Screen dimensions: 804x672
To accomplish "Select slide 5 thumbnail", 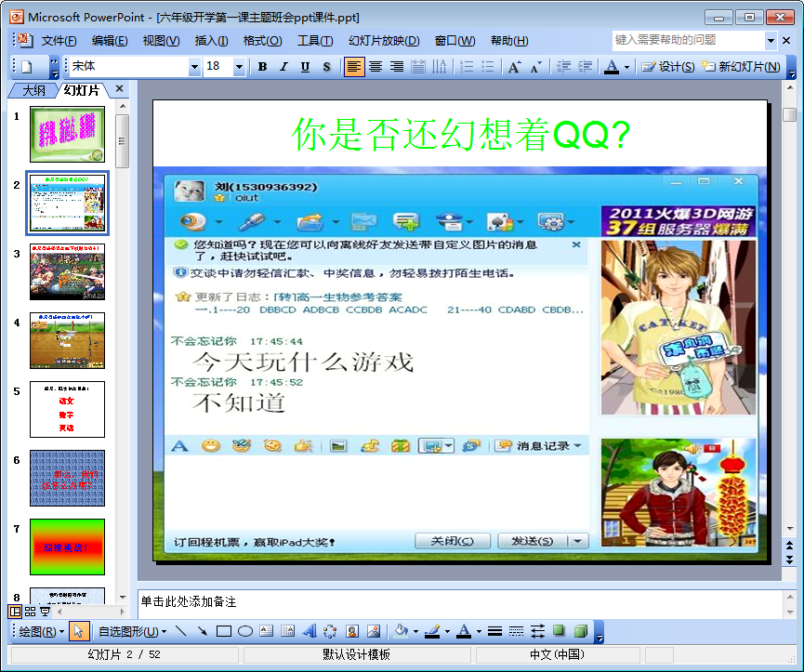I will (x=67, y=409).
